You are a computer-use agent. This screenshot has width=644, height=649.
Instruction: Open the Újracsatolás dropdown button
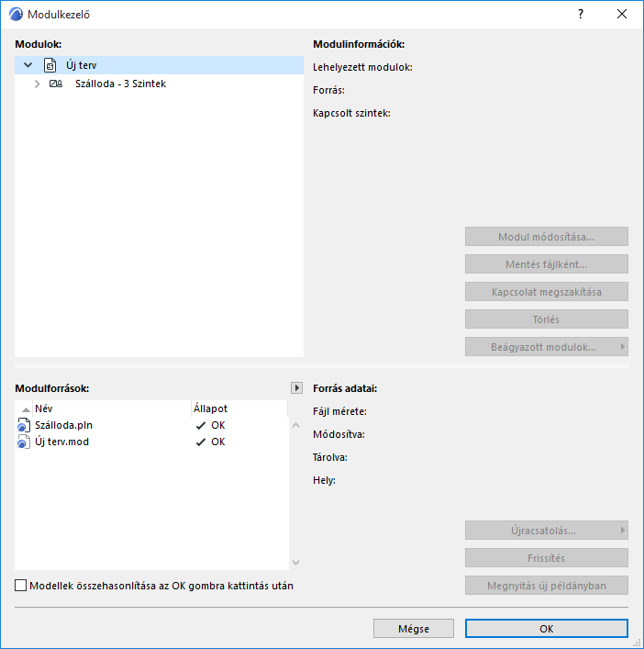[547, 531]
